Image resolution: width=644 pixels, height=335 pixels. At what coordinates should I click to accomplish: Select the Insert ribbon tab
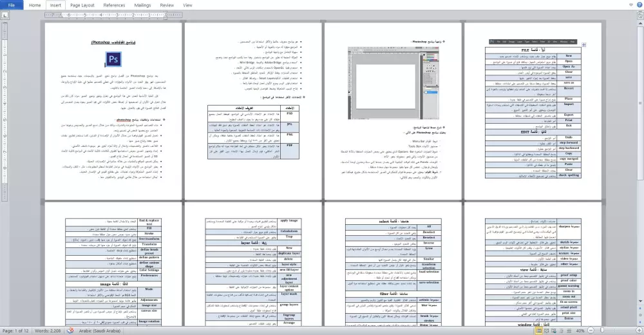[55, 5]
